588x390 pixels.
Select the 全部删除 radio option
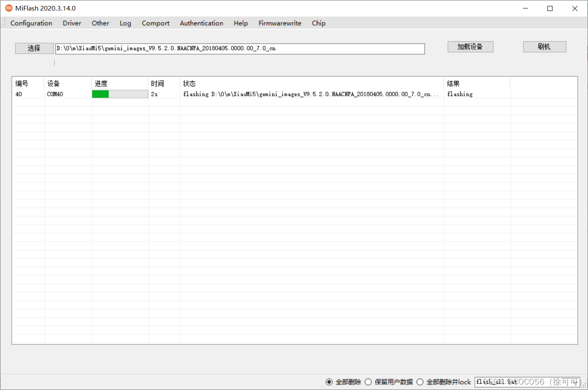(343, 382)
